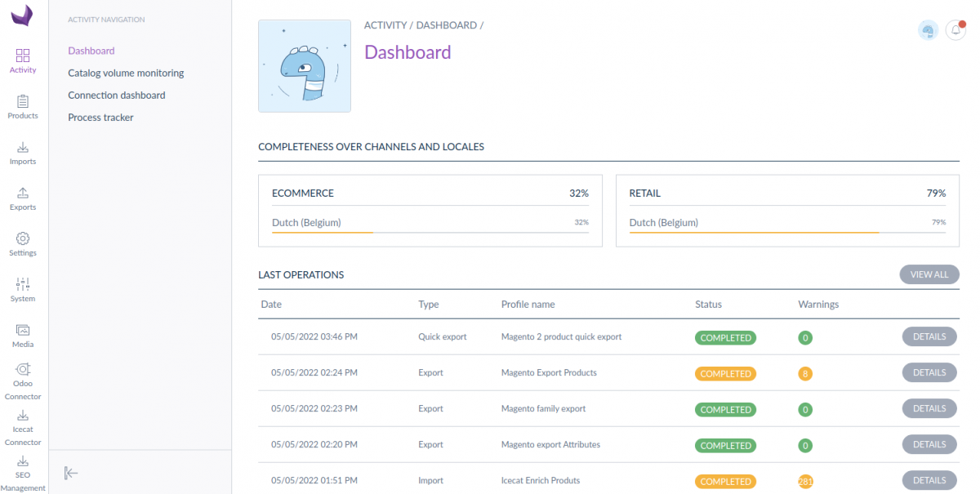
Task: Click the ECOMMERCE channel heading
Action: click(x=303, y=194)
